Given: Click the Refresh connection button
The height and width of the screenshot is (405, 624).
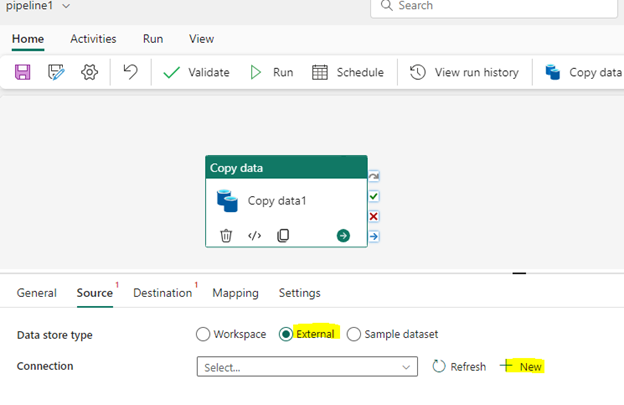Looking at the screenshot, I should (459, 366).
